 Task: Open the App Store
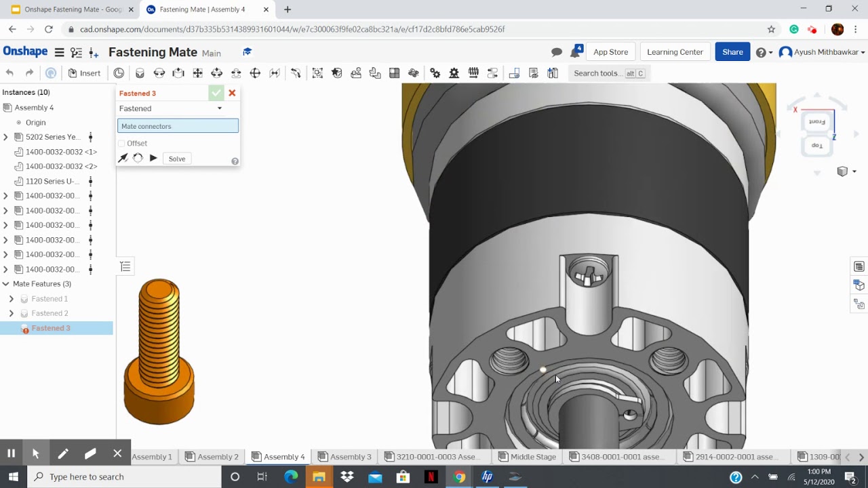point(610,52)
